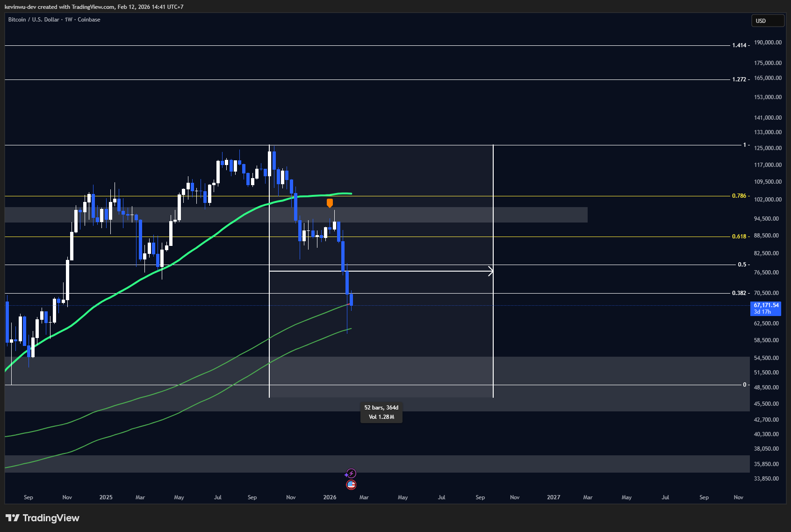This screenshot has width=791, height=532.
Task: Open the USD currency selector
Action: [x=767, y=21]
